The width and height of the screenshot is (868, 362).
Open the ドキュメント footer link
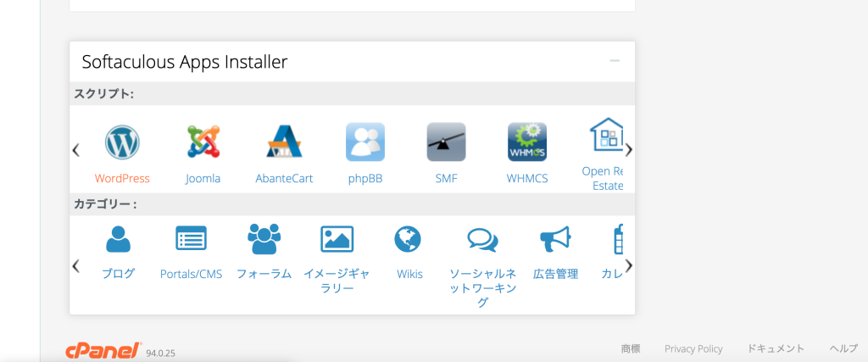click(x=776, y=348)
